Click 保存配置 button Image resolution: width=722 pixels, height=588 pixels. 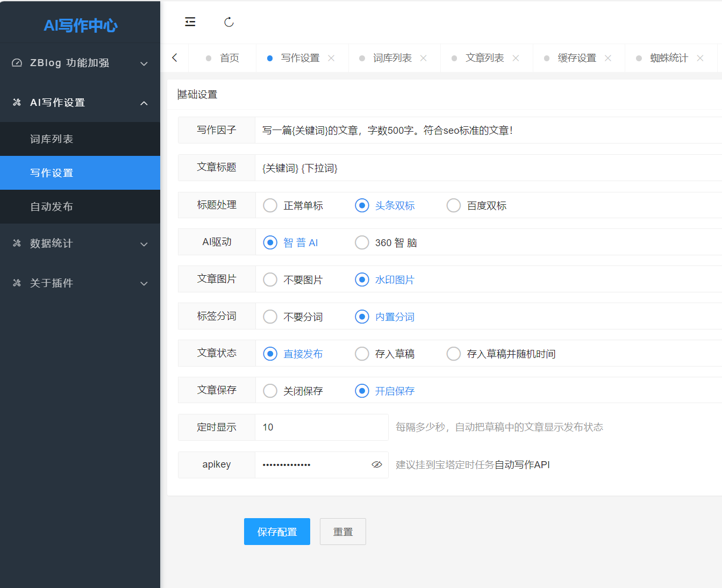(x=277, y=532)
